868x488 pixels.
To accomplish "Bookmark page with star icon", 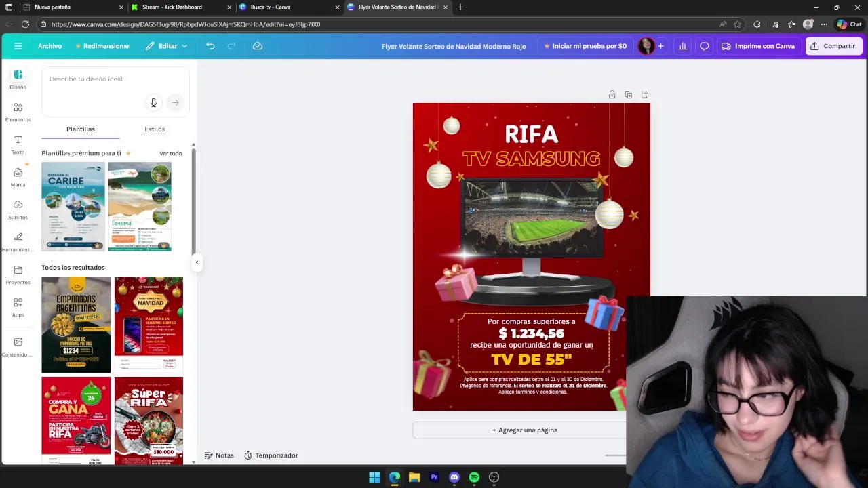I will pyautogui.click(x=737, y=24).
